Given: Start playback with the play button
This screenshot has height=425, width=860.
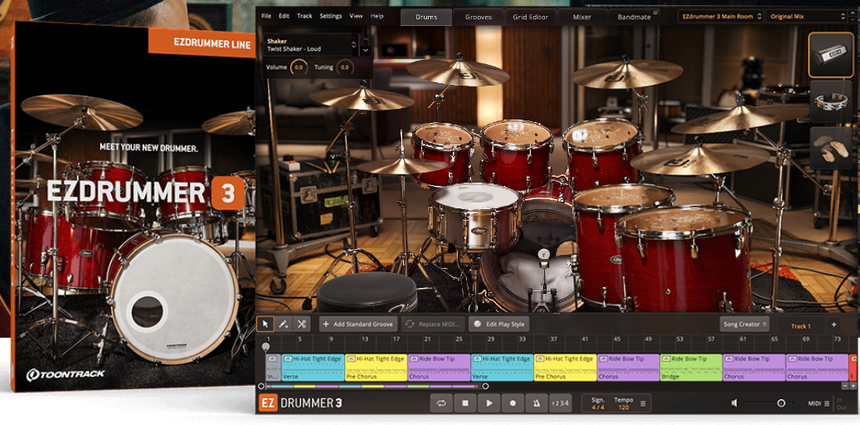Looking at the screenshot, I should click(x=489, y=403).
